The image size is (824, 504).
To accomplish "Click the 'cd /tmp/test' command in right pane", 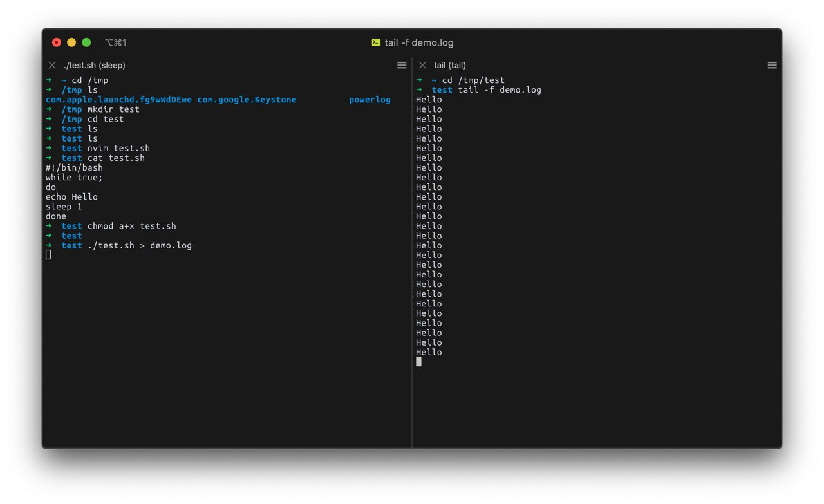I will tap(473, 80).
